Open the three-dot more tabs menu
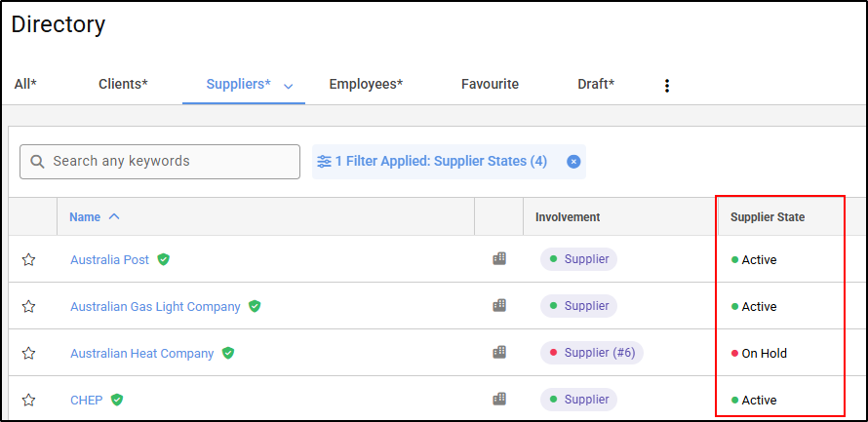This screenshot has width=868, height=422. click(x=667, y=86)
